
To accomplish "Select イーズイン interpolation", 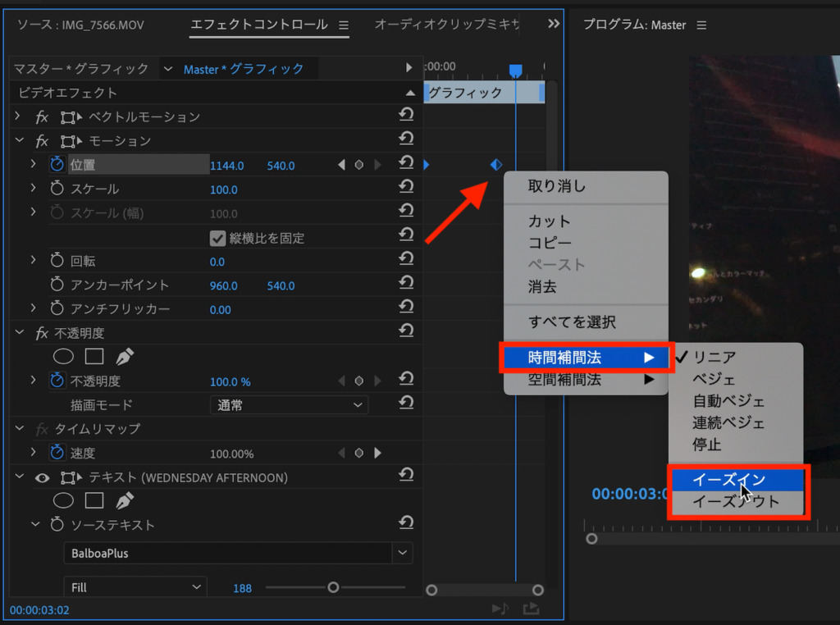I will click(x=737, y=479).
